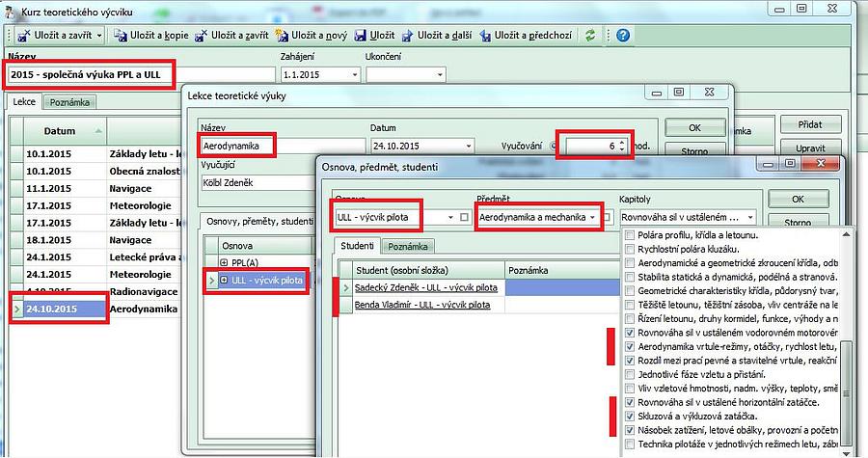The width and height of the screenshot is (868, 458).
Task: Select the Lekce tab in main window
Action: pyautogui.click(x=24, y=102)
